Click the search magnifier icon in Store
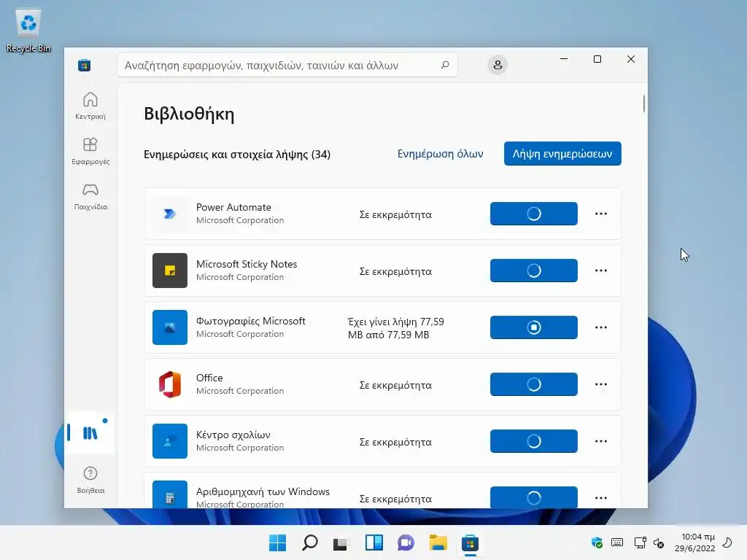747x560 pixels. (x=445, y=65)
